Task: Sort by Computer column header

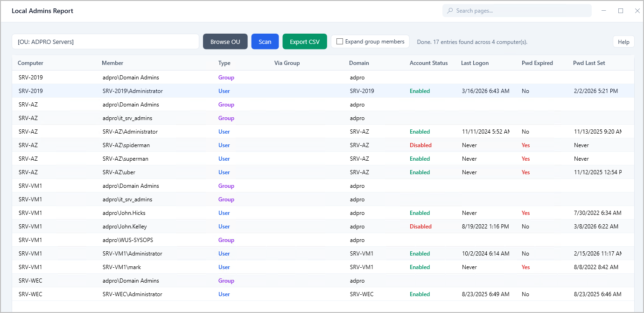Action: click(30, 63)
